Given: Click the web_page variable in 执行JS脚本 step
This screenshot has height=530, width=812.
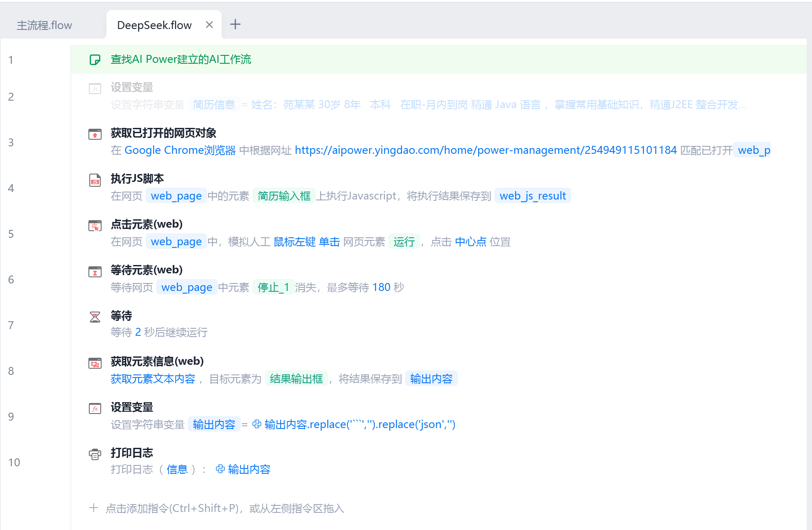Looking at the screenshot, I should tap(176, 196).
